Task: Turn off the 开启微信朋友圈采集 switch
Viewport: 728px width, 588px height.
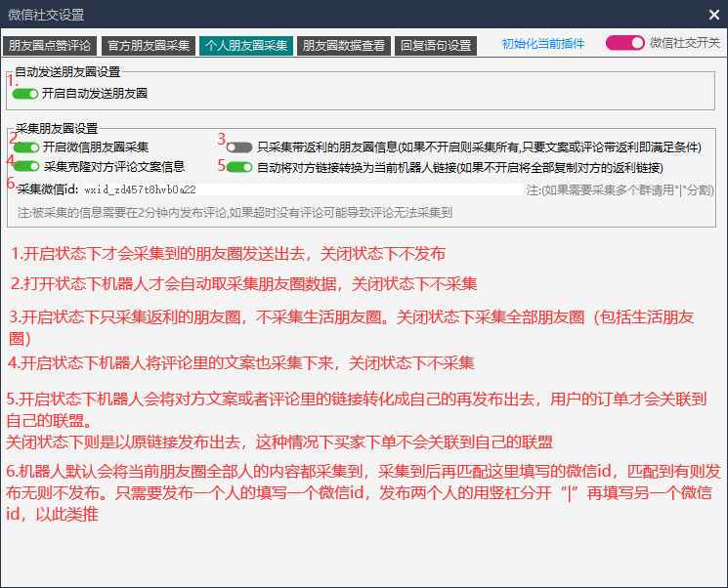Action: pos(27,147)
